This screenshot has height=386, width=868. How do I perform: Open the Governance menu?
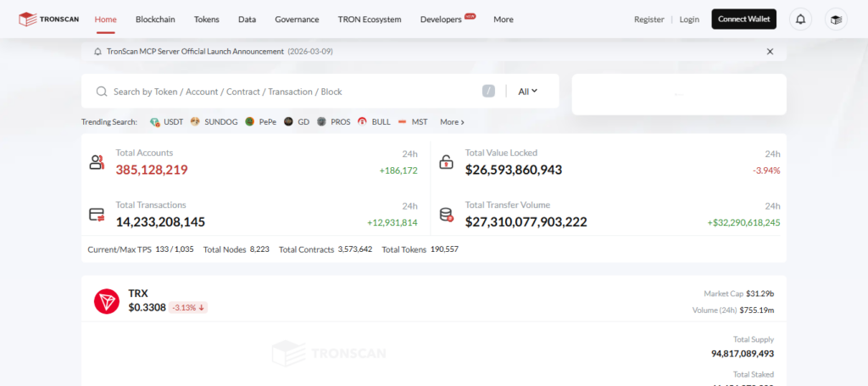tap(297, 20)
